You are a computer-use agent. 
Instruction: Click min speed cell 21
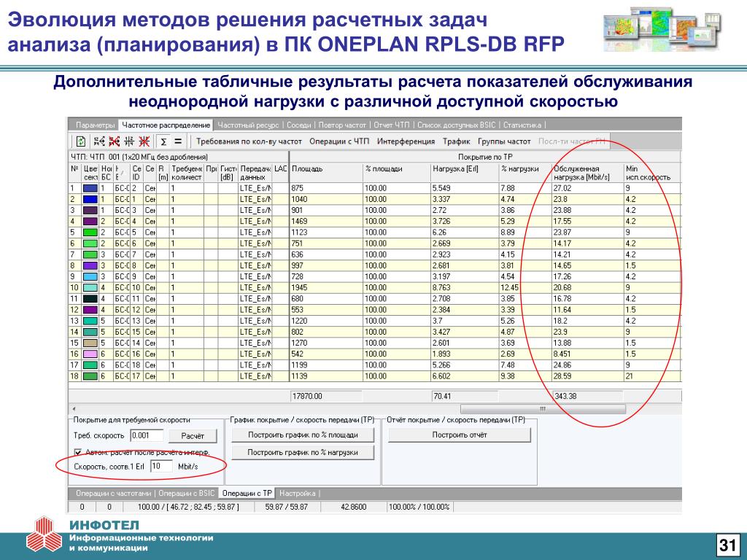652,376
